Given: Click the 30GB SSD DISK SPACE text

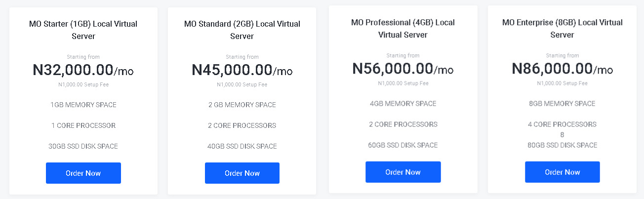Looking at the screenshot, I should coord(83,146).
